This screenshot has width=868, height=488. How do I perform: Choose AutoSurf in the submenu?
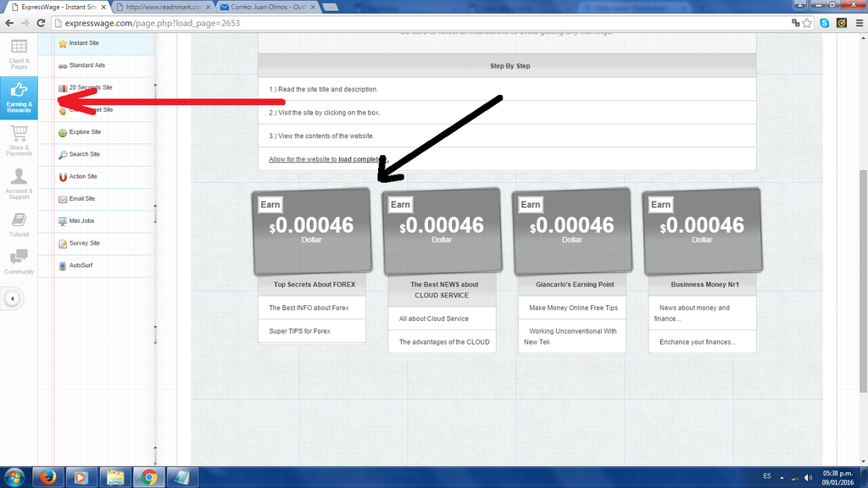click(82, 266)
